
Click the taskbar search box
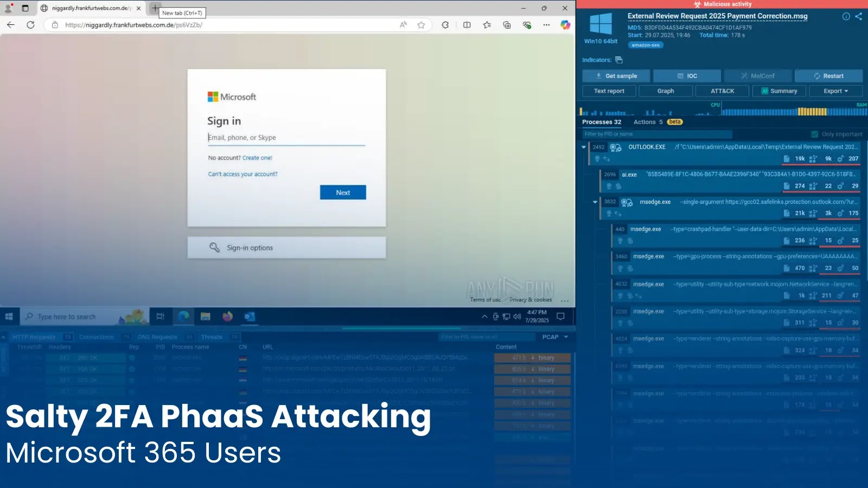pyautogui.click(x=85, y=317)
